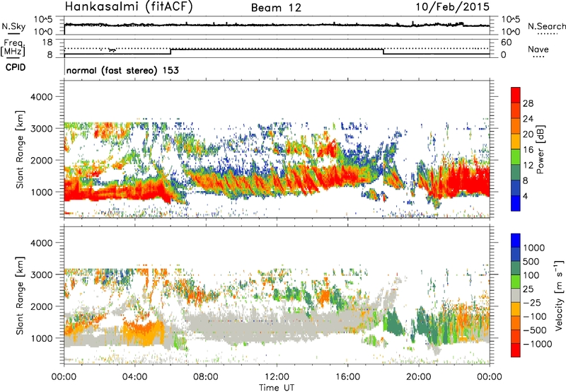This screenshot has width=566, height=392.
Task: Select the −100 label on Velocity colorbar
Action: click(535, 316)
